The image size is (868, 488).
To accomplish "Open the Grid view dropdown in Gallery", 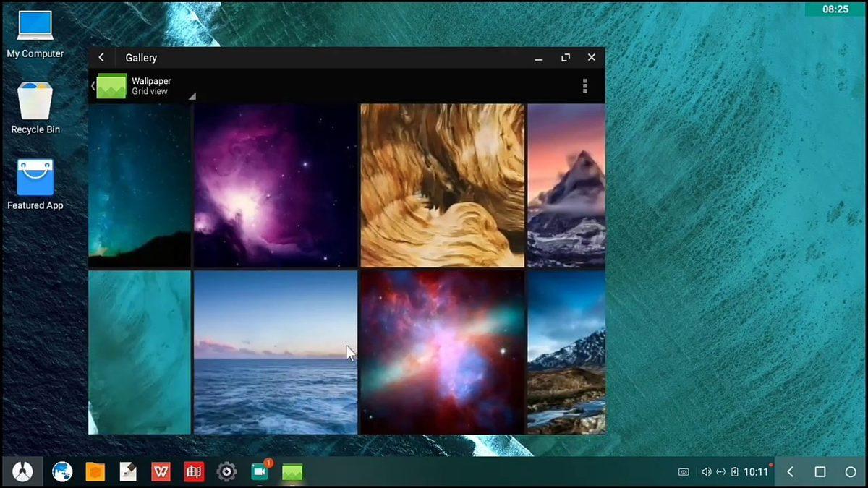I will [x=150, y=91].
